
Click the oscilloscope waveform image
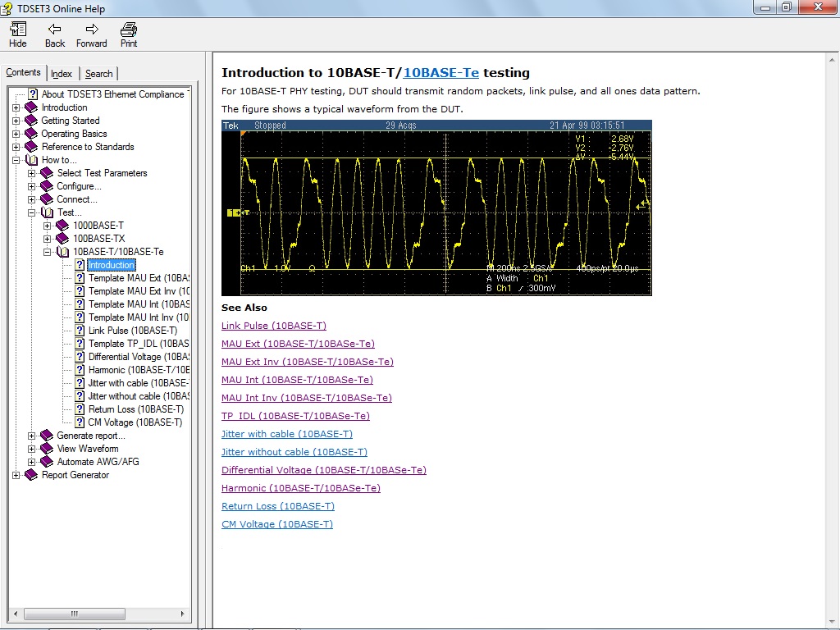(436, 208)
